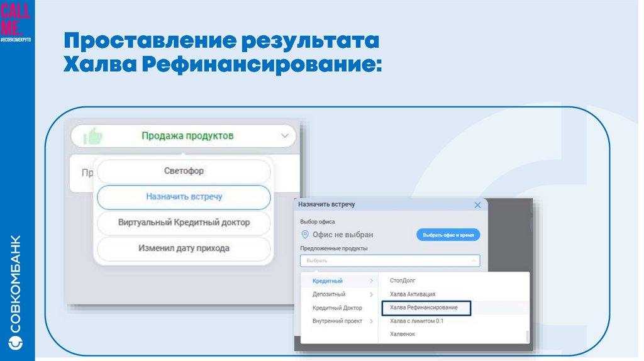Expand the Депозитный submenu arrow
Screen dimensions: 644x361
(x=371, y=294)
